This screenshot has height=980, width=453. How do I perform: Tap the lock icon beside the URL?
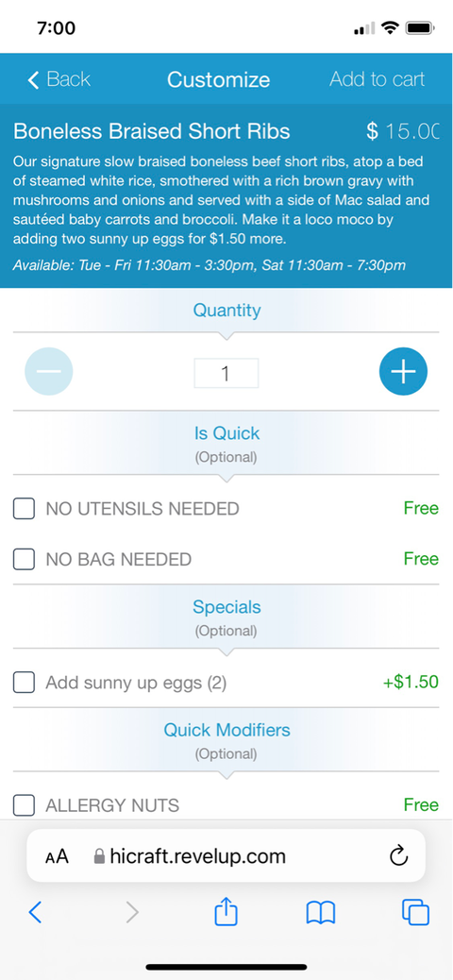point(99,855)
